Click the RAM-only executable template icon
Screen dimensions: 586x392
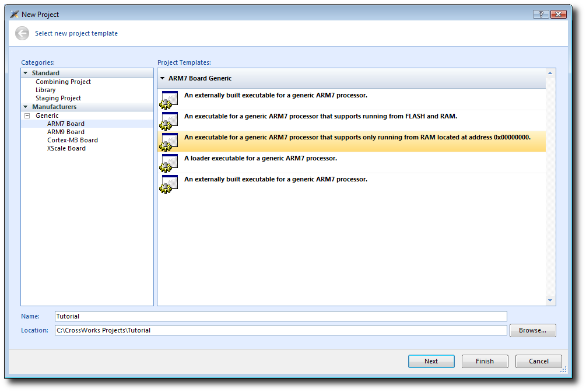(x=169, y=141)
